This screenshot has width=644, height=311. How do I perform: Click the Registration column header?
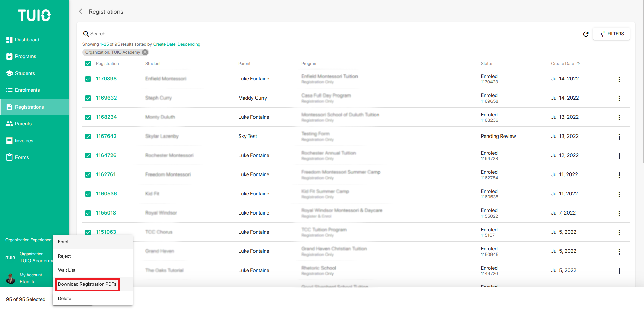[107, 63]
